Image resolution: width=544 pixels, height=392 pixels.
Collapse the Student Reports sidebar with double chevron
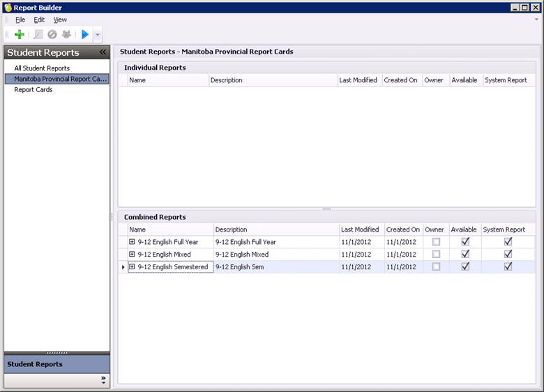pyautogui.click(x=103, y=52)
